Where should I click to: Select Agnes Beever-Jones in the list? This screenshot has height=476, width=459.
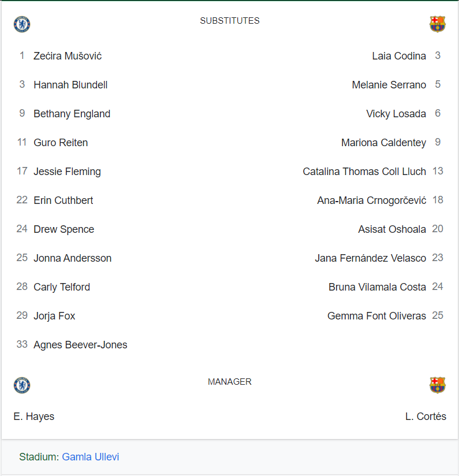pos(80,345)
